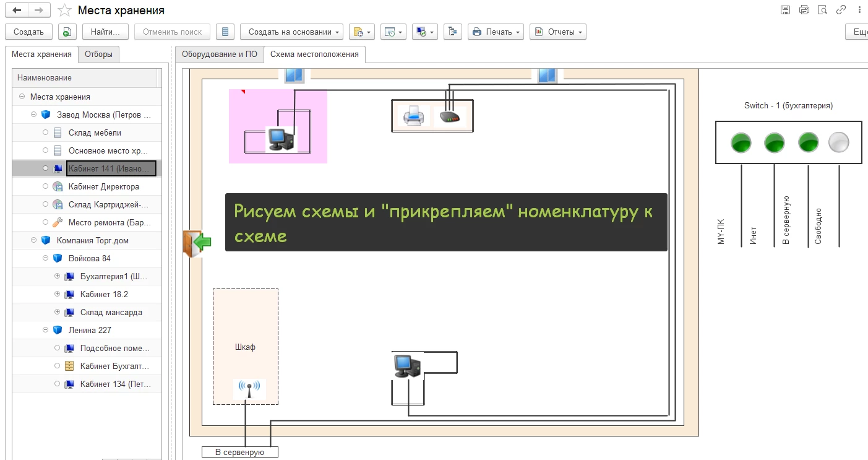
Task: Select the printer icon on the scheme
Action: pyautogui.click(x=413, y=116)
